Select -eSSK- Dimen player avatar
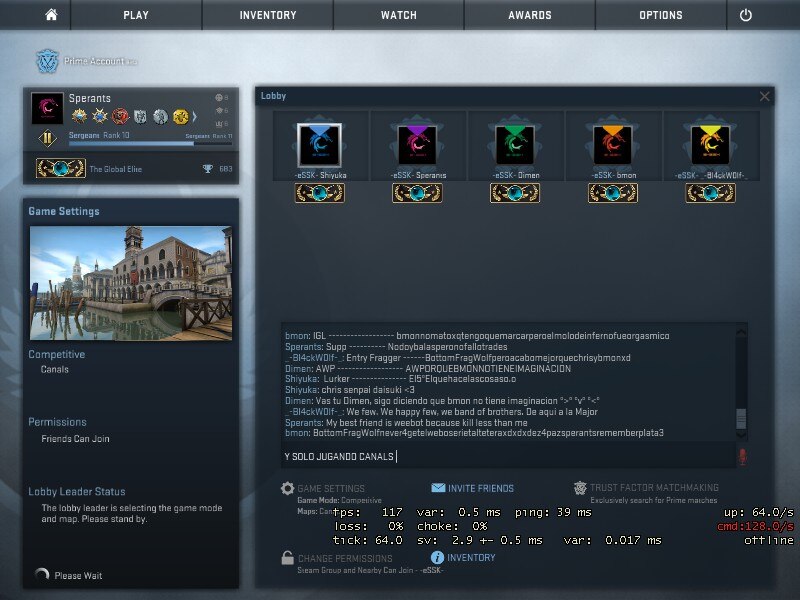 click(515, 145)
